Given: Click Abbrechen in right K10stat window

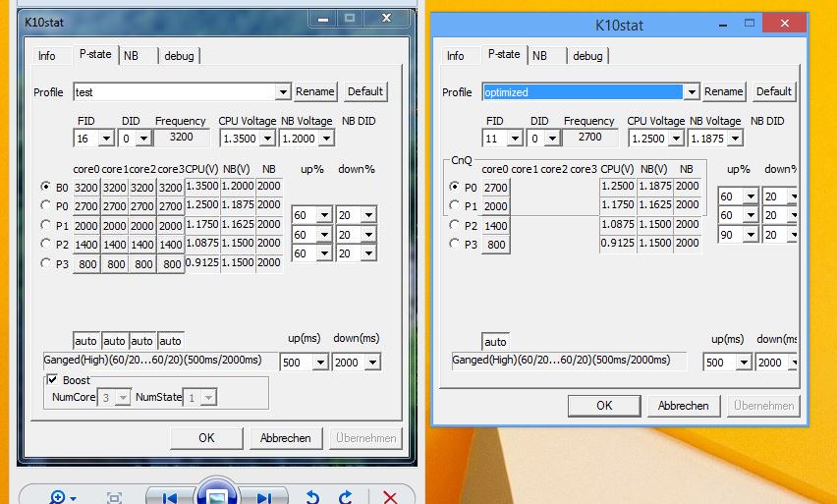Looking at the screenshot, I should coord(684,405).
